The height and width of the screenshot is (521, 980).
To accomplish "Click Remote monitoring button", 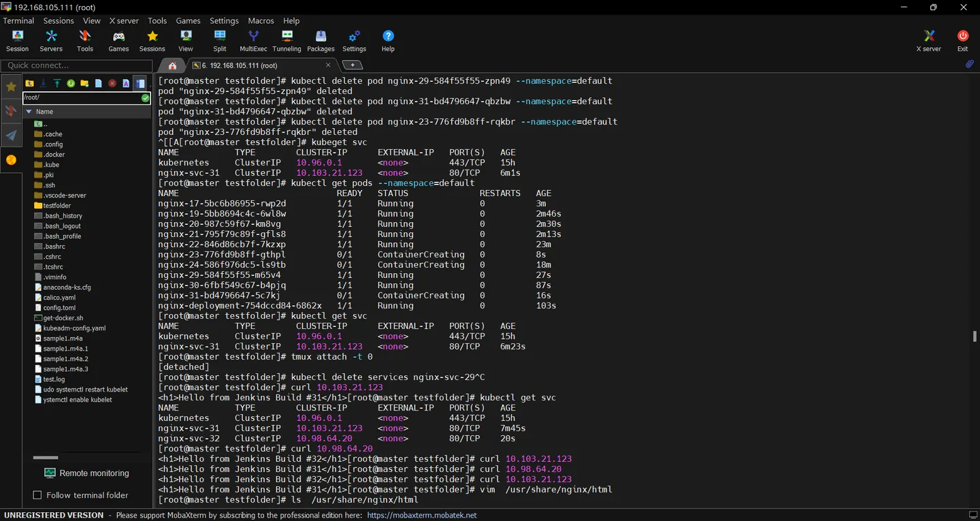I will 86,473.
